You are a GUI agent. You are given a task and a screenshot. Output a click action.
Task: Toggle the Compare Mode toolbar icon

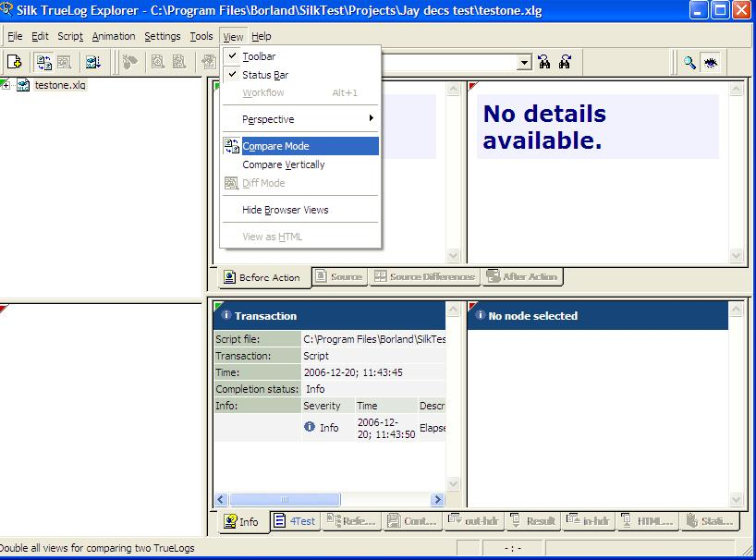(x=43, y=62)
